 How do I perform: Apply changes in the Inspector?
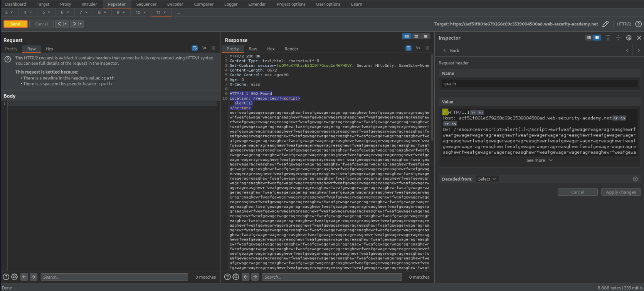pos(621,192)
